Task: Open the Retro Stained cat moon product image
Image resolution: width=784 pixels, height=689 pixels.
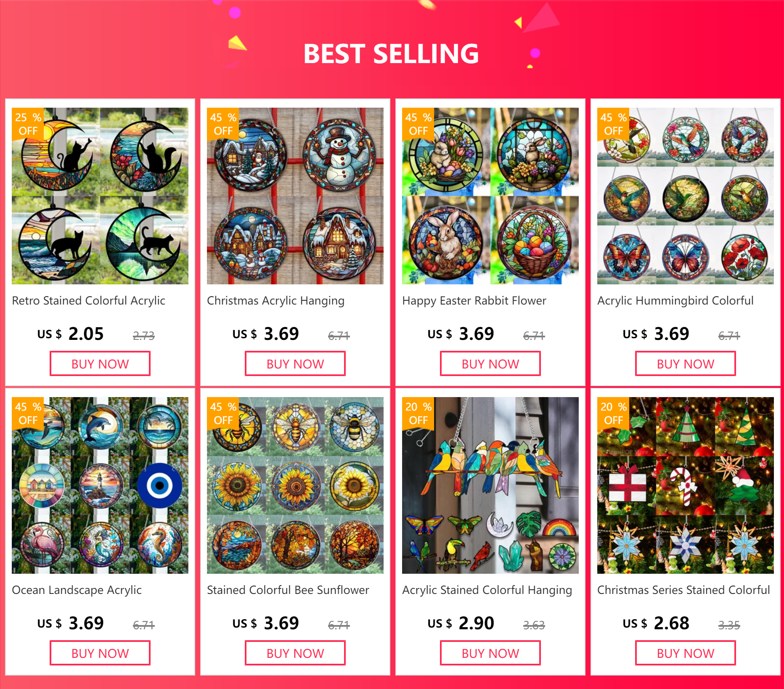Action: pos(100,196)
